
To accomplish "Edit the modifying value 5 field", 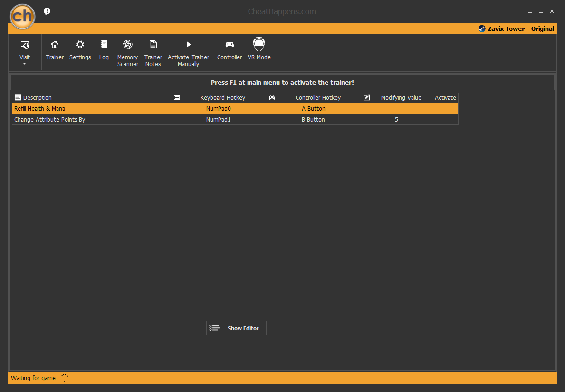I will tap(396, 120).
